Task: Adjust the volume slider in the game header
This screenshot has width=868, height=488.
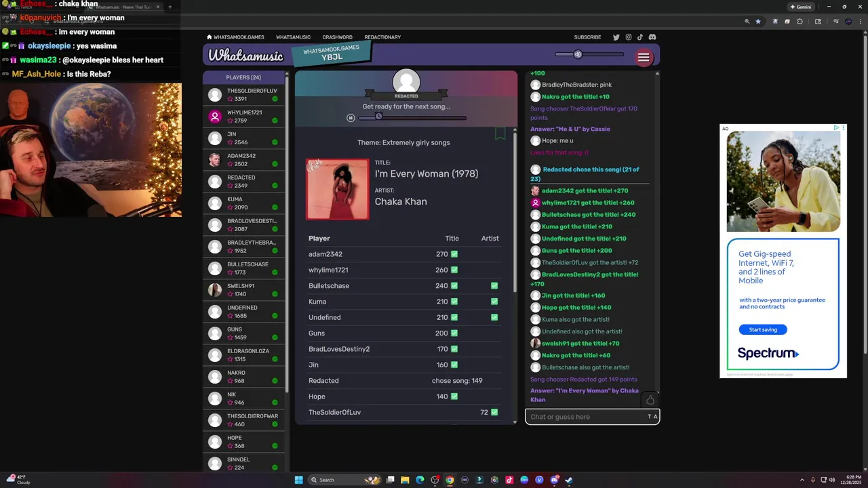Action: 589,54
